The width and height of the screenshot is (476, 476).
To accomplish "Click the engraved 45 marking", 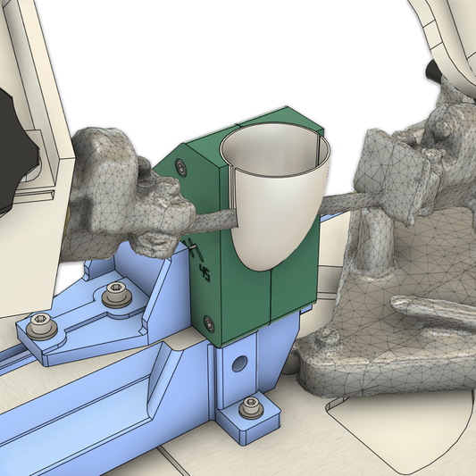I will click(x=205, y=273).
